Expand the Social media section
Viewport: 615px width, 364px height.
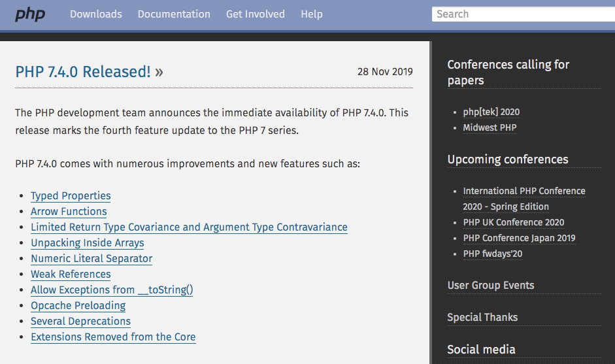tap(481, 350)
